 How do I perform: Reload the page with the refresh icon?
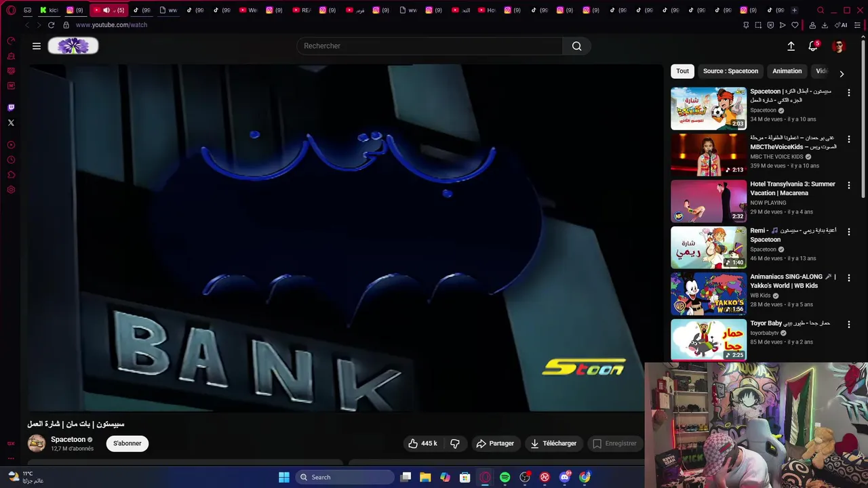pos(51,25)
